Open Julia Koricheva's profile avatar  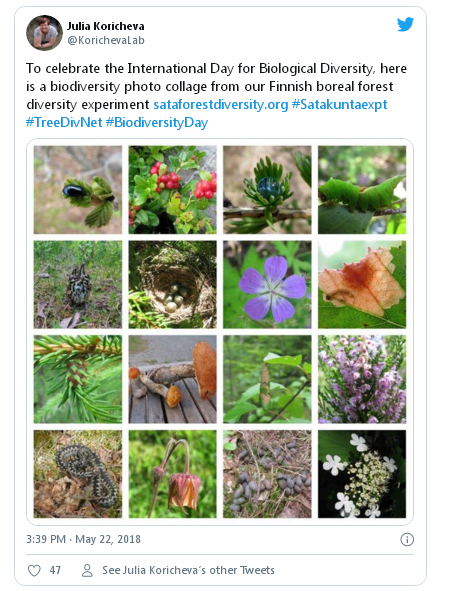[x=44, y=33]
